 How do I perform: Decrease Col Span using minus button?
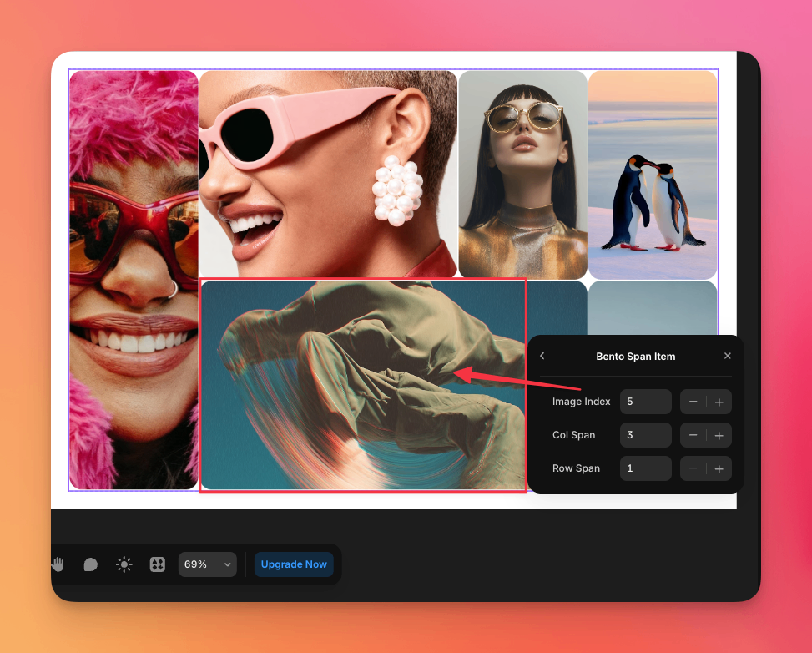click(x=693, y=435)
